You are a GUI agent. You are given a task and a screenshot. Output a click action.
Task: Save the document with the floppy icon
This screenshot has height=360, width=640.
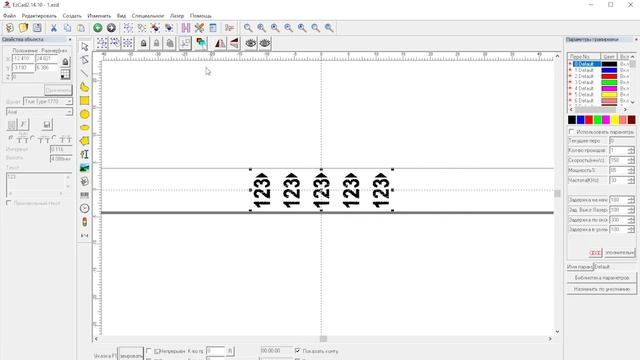coord(37,28)
